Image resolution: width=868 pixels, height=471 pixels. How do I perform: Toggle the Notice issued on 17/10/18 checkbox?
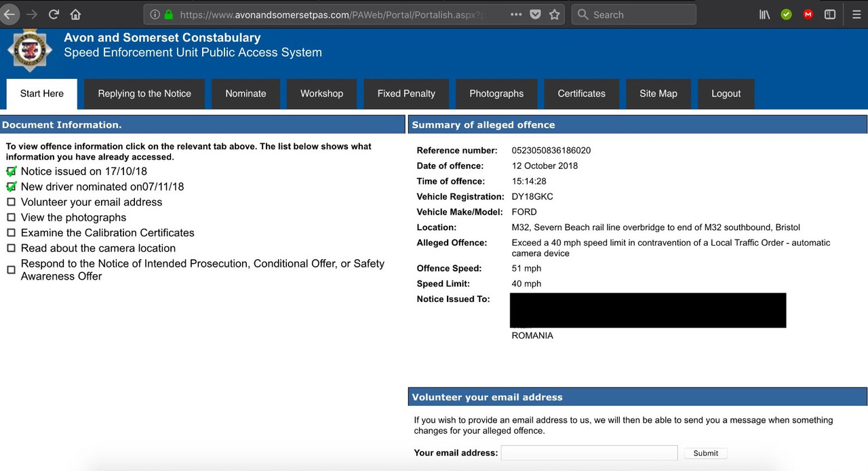click(x=11, y=171)
